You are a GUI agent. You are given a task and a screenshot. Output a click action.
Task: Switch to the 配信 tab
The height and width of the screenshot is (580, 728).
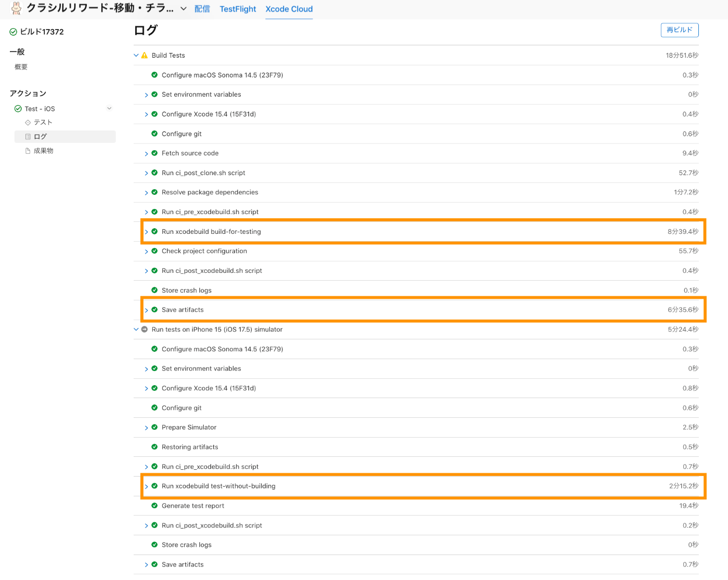[202, 9]
